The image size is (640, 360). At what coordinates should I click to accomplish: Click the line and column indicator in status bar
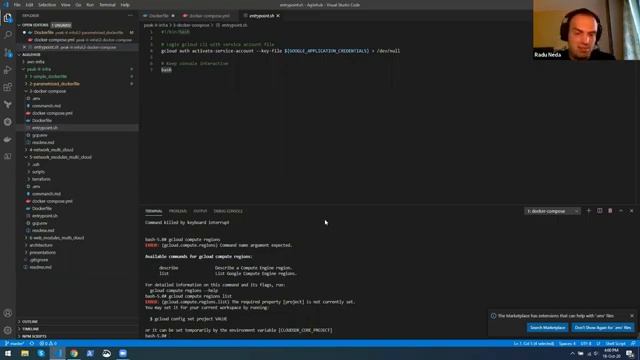[533, 343]
